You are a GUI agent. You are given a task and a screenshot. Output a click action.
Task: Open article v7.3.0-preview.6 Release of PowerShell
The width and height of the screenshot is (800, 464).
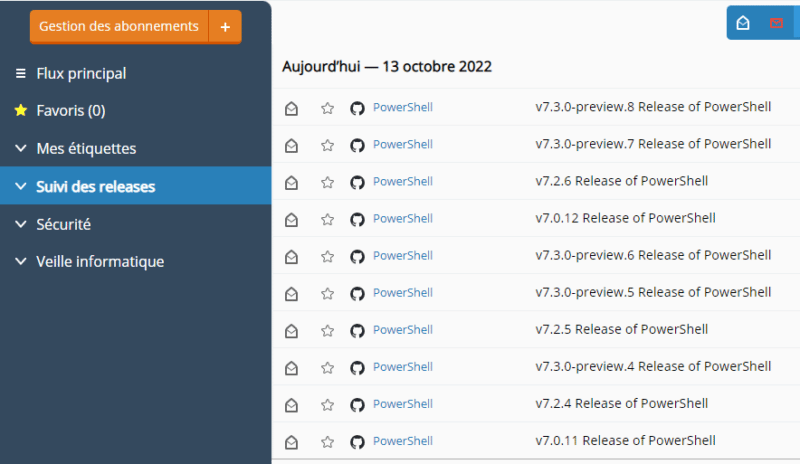[653, 255]
